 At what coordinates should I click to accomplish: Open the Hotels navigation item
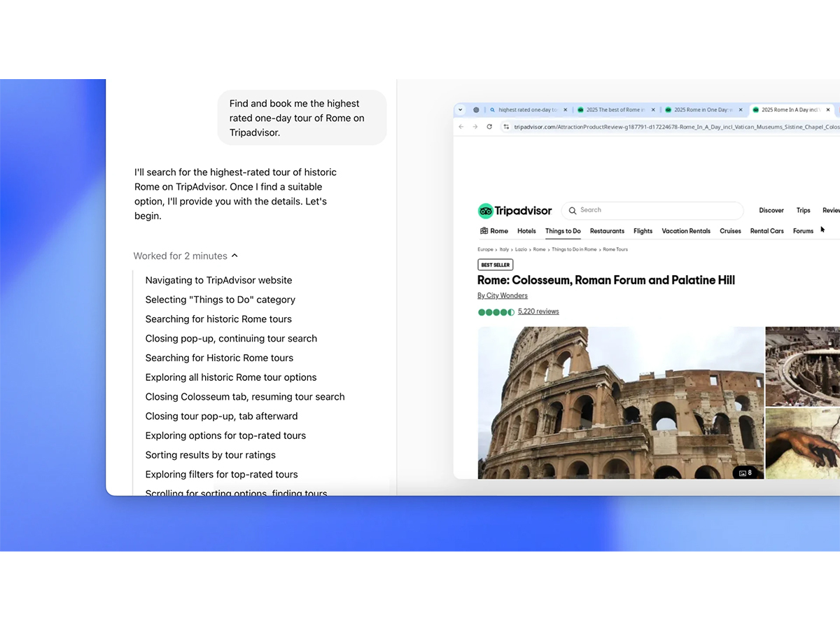coord(526,231)
